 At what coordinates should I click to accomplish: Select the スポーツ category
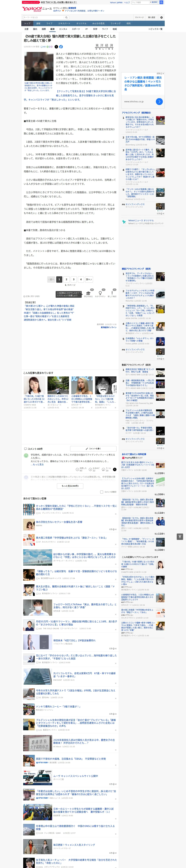pos(76,29)
